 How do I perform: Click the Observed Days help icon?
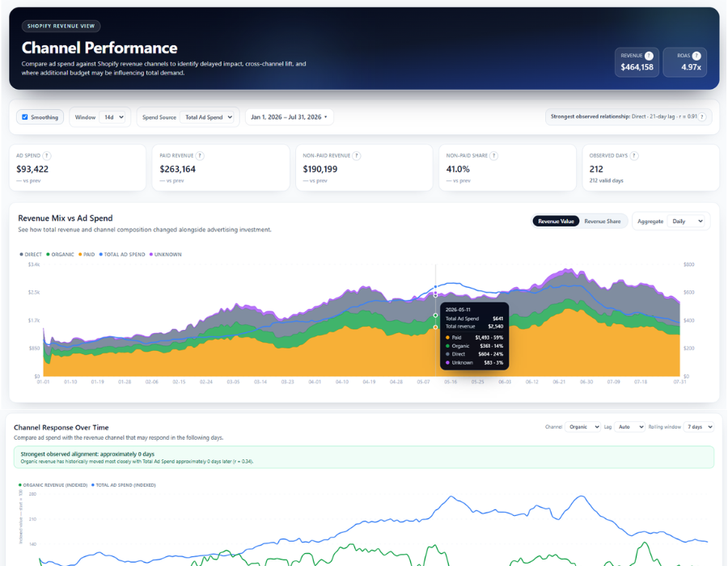634,156
